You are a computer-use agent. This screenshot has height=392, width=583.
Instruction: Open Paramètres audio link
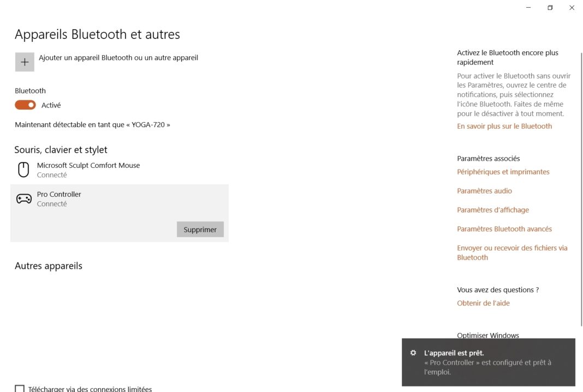point(484,191)
